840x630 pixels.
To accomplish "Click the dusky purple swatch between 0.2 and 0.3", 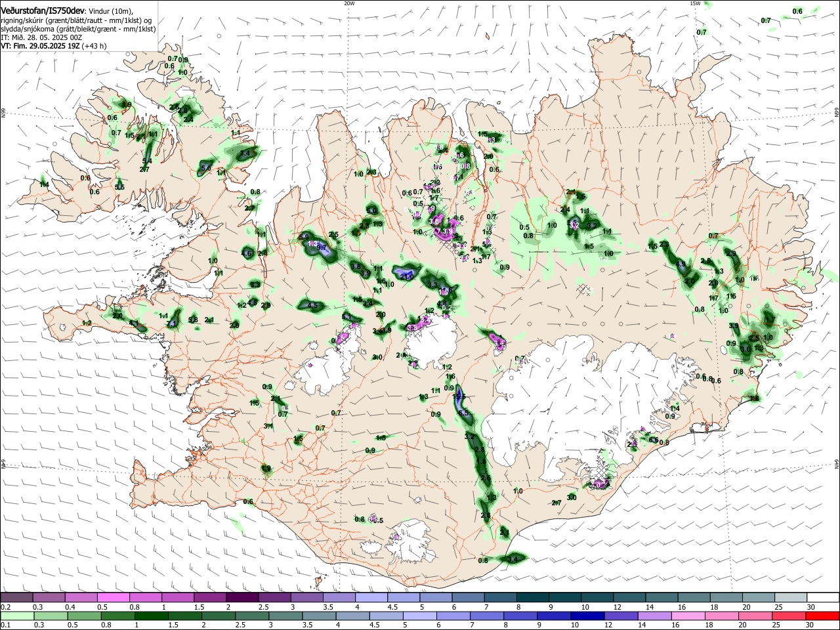I will coord(16,598).
